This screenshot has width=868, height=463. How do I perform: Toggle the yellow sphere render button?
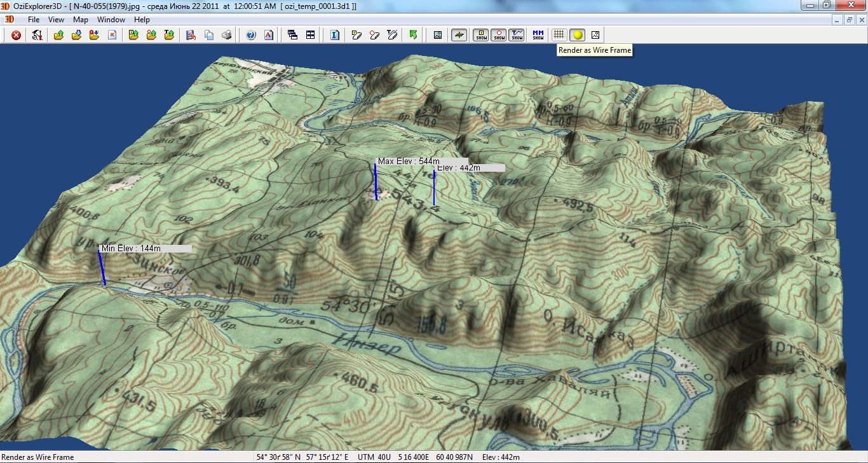point(577,35)
